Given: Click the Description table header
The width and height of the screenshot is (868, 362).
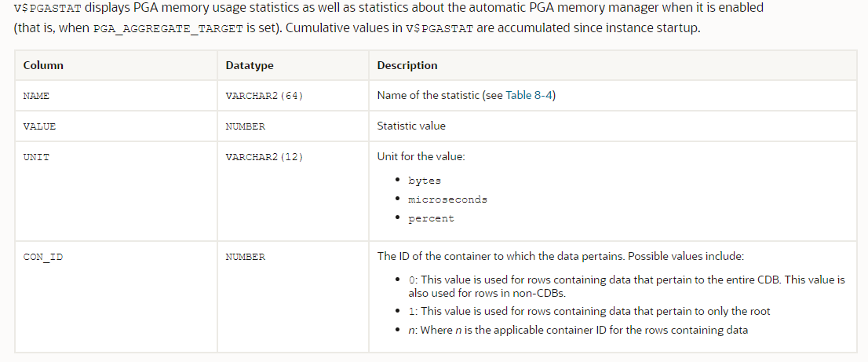Looking at the screenshot, I should (407, 65).
